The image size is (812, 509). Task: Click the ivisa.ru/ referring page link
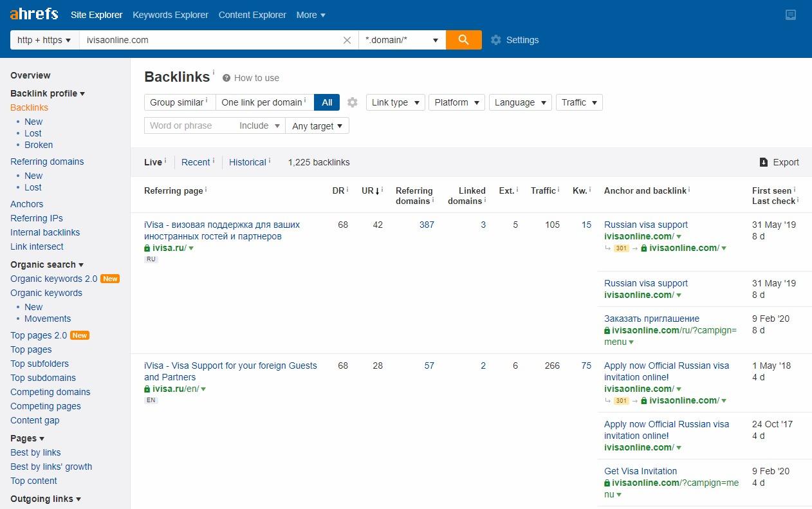tap(169, 248)
